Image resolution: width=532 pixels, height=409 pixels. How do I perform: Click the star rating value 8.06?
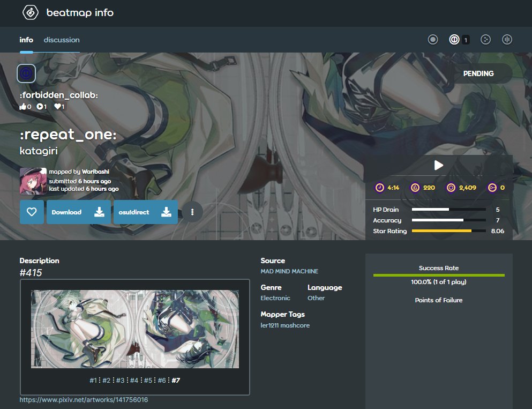[x=497, y=231]
